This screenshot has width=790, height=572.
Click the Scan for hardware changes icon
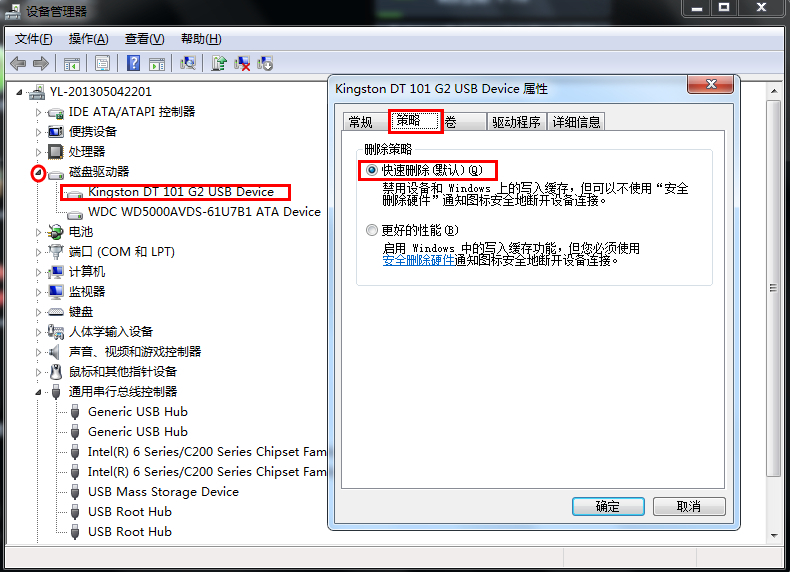pos(188,63)
